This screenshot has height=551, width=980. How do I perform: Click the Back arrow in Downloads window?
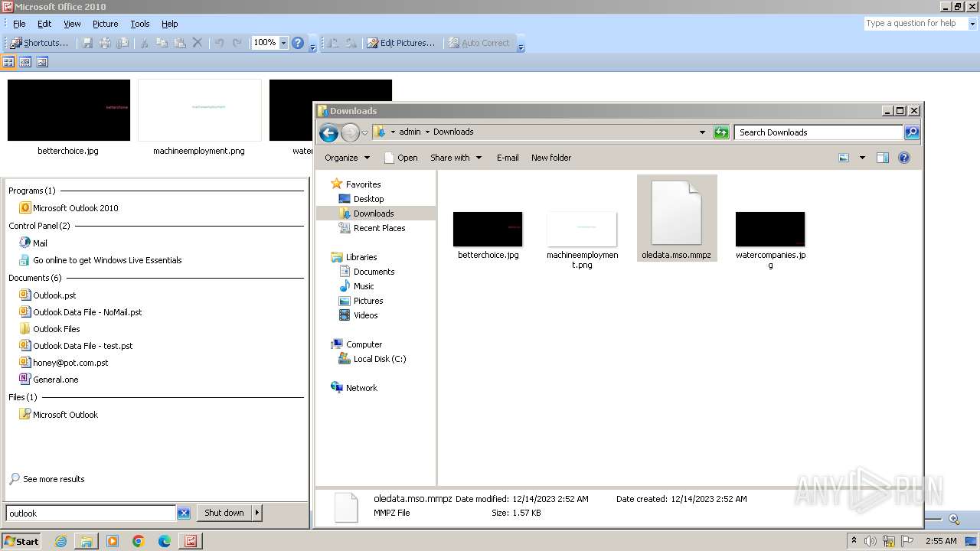coord(328,132)
